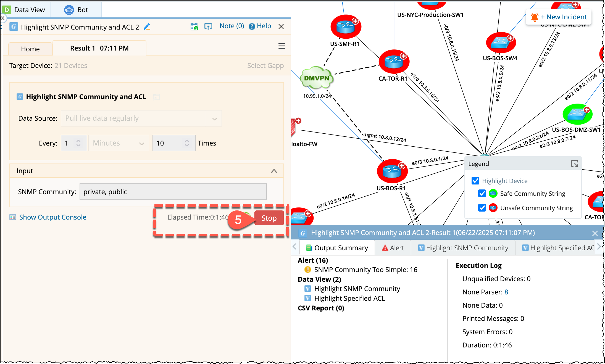
Task: Open the Alert results tab
Action: pyautogui.click(x=393, y=248)
